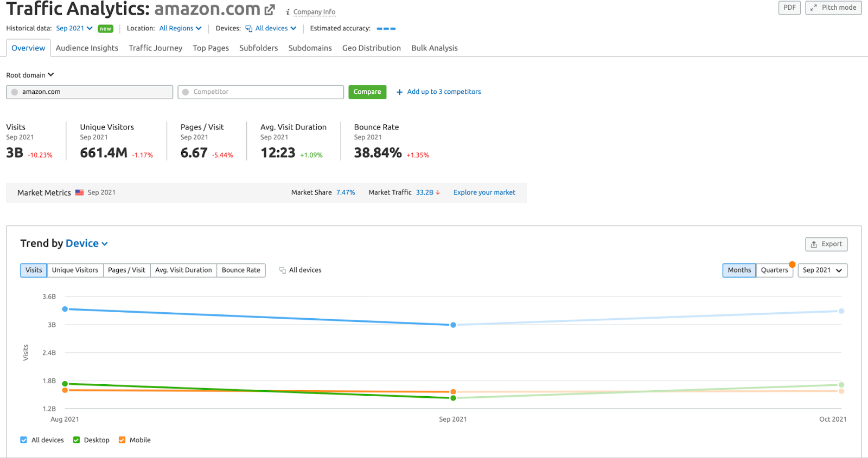Select Pages / Visit metric tab
This screenshot has height=458, width=868.
(126, 270)
